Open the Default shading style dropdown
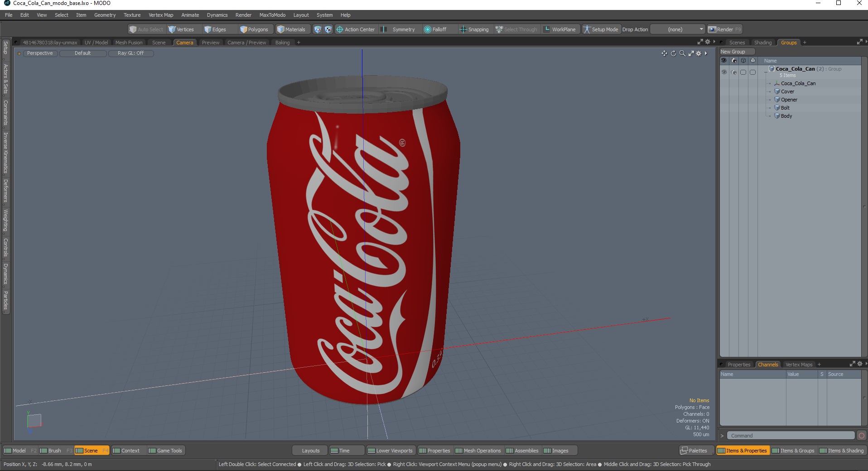 point(83,53)
